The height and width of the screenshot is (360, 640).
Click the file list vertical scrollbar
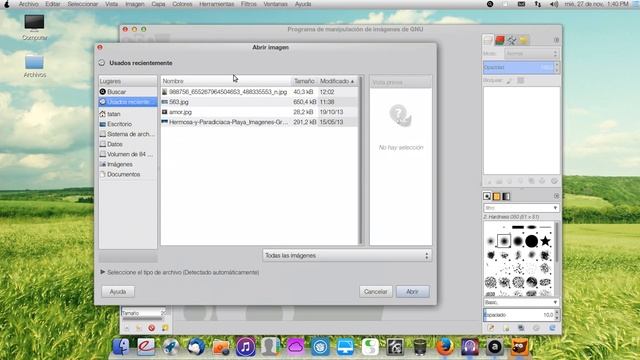pyautogui.click(x=360, y=160)
